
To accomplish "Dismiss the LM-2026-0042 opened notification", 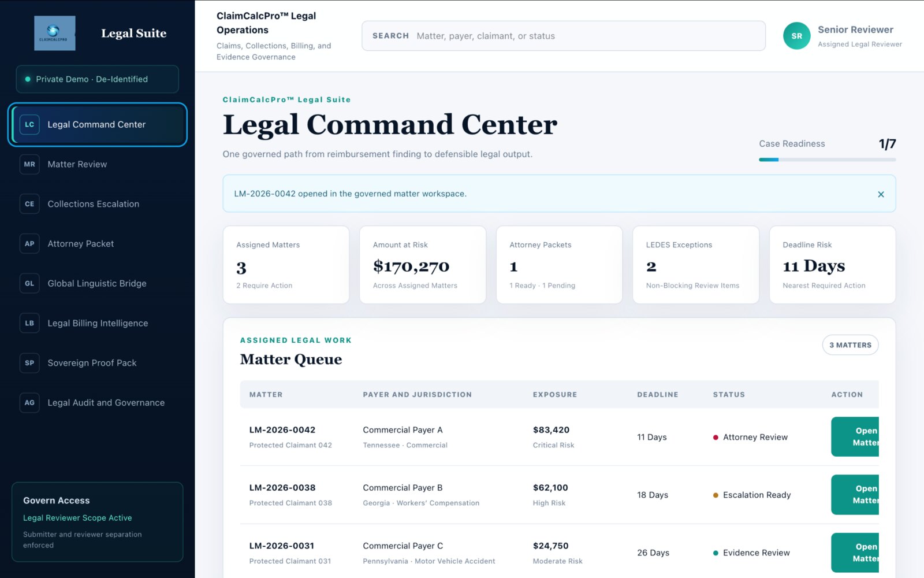I will 881,194.
